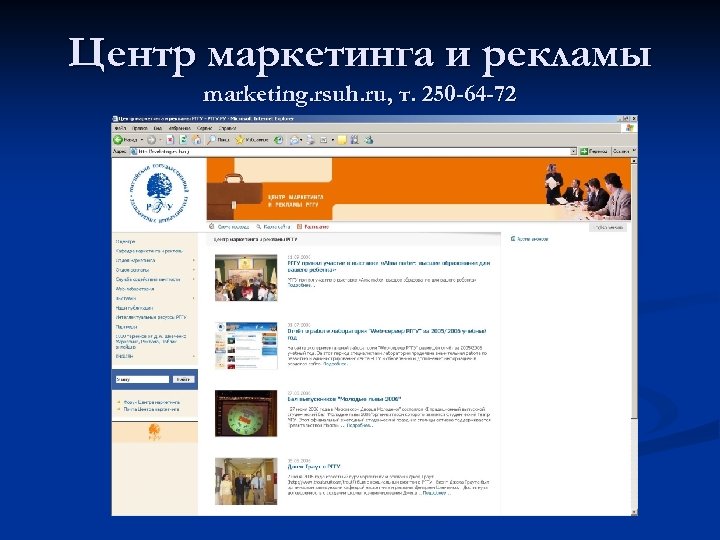Click the Research toolbar icon beside the folder
720x540 pixels.
pos(354,140)
